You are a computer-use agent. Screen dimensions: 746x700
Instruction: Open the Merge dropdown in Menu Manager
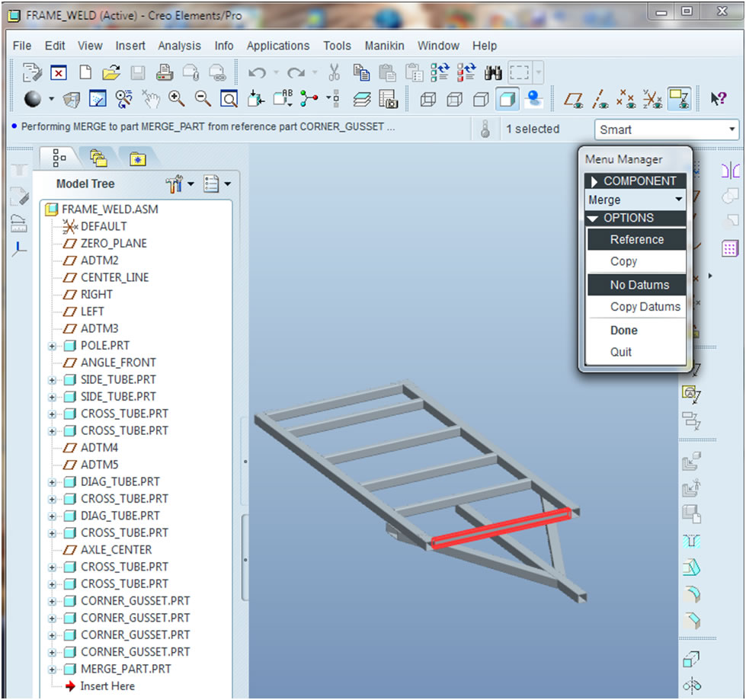pyautogui.click(x=636, y=200)
